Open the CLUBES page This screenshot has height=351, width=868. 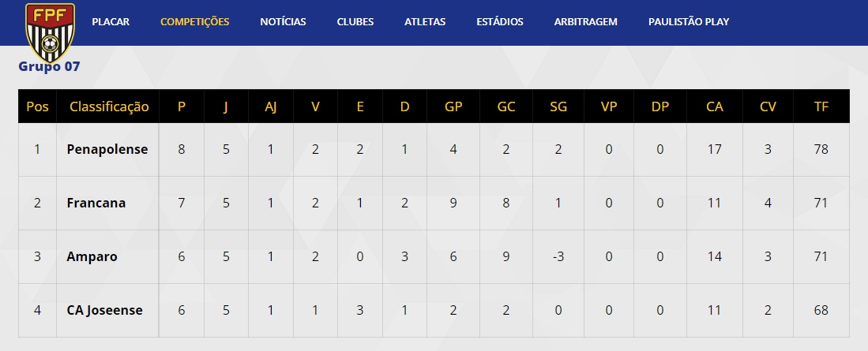coord(355,22)
